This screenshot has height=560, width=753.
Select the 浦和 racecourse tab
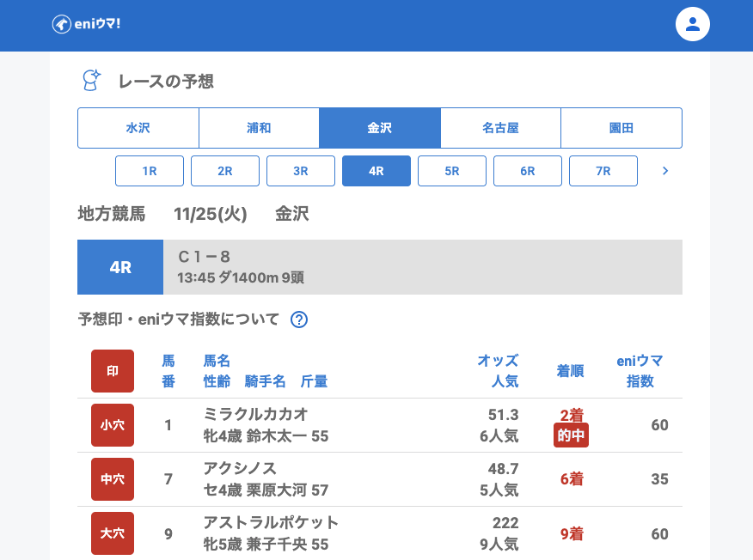click(259, 128)
